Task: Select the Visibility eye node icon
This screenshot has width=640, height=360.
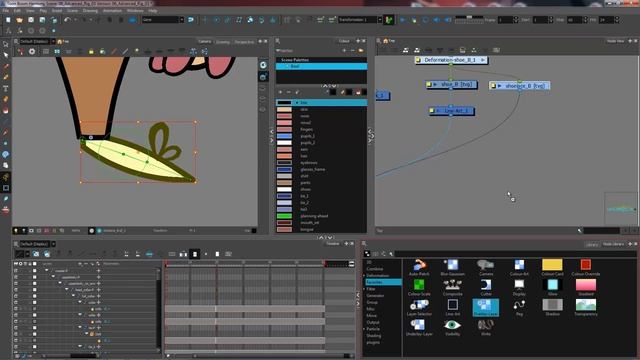Action: 452,325
